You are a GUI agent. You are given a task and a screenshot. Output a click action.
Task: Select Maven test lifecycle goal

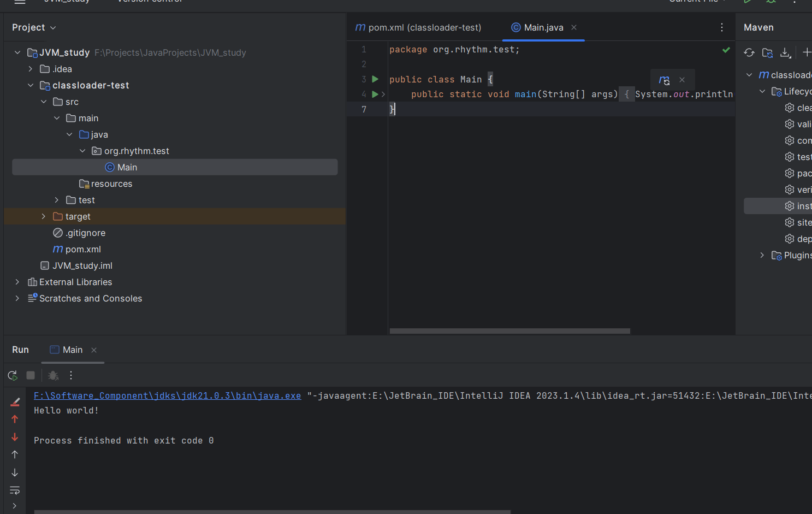pyautogui.click(x=798, y=157)
